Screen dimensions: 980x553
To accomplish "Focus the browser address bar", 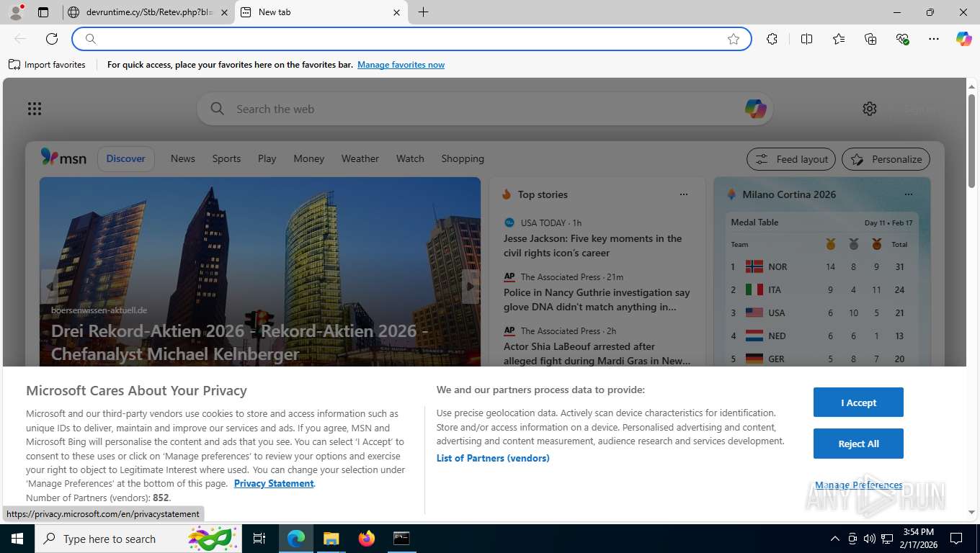I will click(411, 39).
